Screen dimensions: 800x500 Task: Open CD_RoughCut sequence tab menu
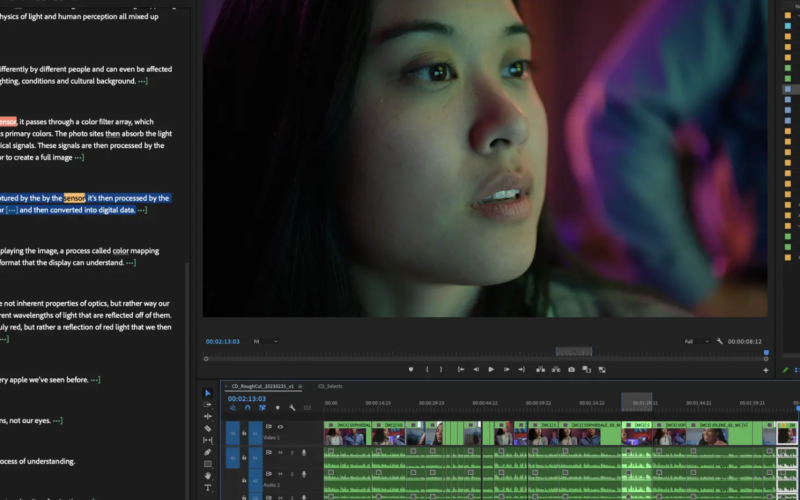coord(301,385)
